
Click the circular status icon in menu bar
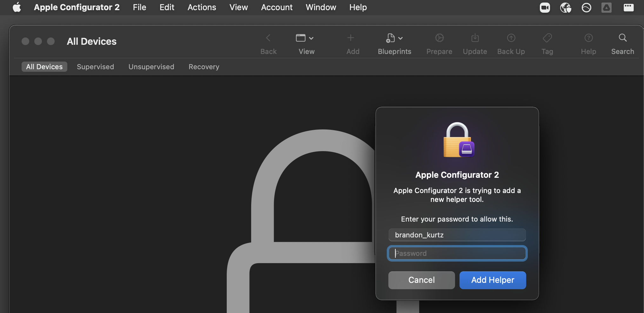(x=586, y=7)
